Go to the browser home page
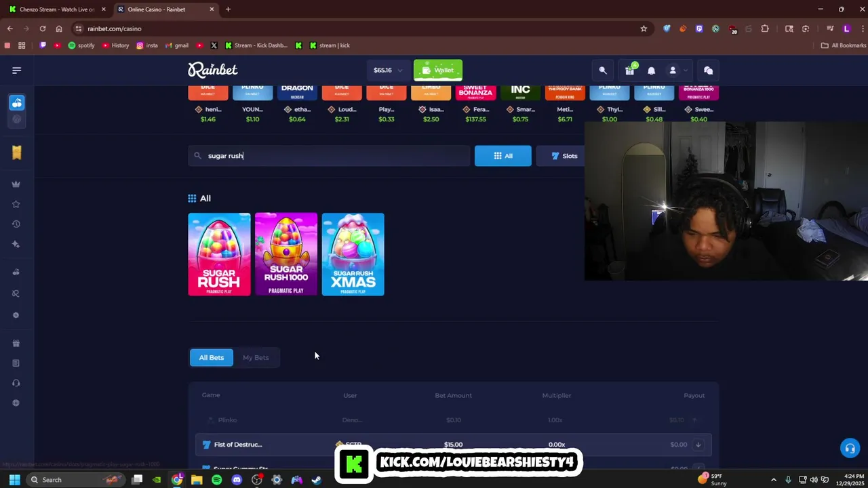The image size is (868, 488). pyautogui.click(x=59, y=28)
